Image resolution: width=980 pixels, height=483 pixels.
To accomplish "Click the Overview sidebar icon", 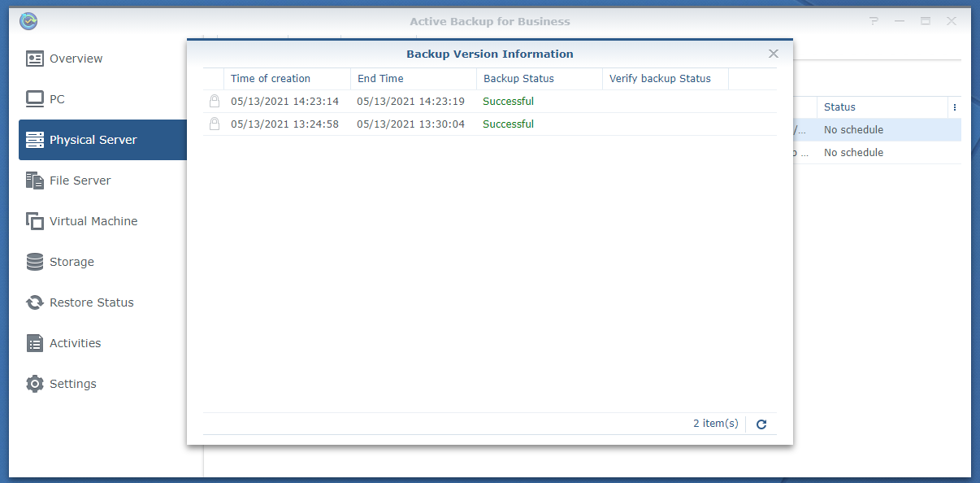I will point(34,59).
